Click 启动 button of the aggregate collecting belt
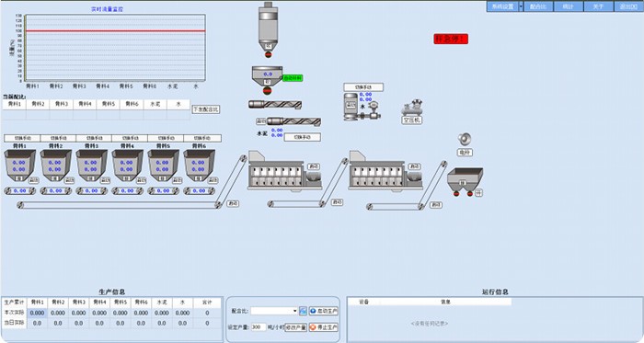644x343 pixels. (x=233, y=203)
